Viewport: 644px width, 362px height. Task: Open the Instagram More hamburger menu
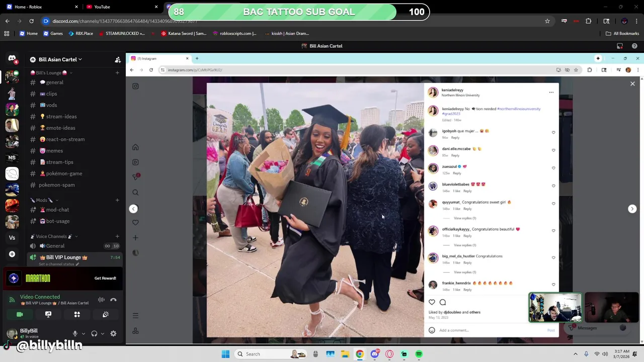[135, 316]
